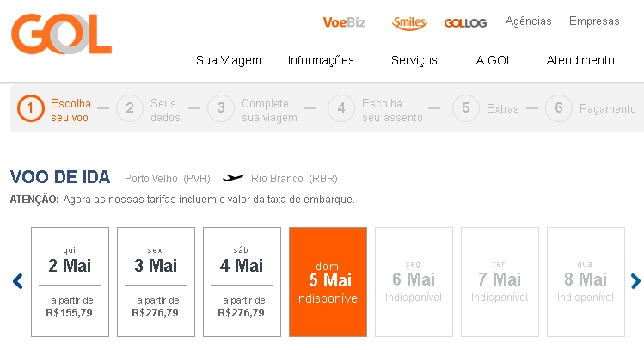Click the GOL logo
The image size is (644, 350).
62,35
